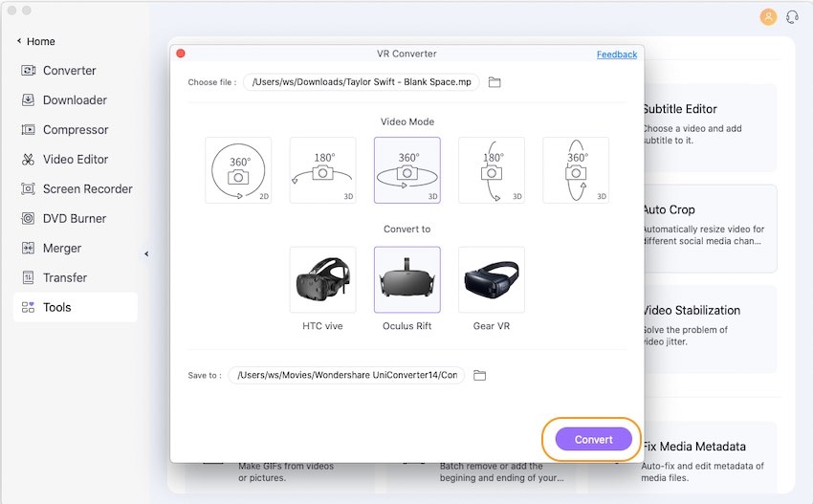The height and width of the screenshot is (504, 813).
Task: Click the Screen Recorder sidebar icon
Action: pyautogui.click(x=28, y=188)
